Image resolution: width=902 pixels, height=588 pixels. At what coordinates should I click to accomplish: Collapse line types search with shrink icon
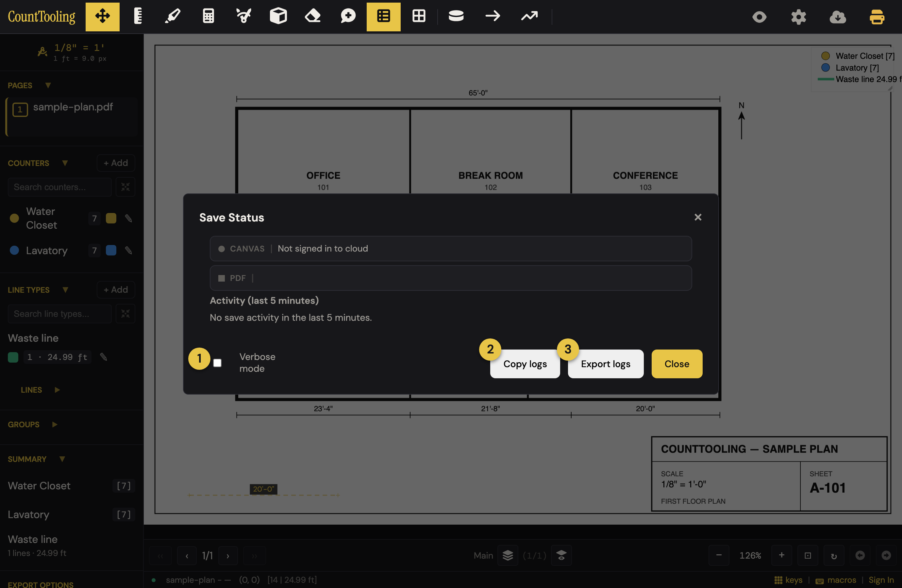pyautogui.click(x=125, y=314)
